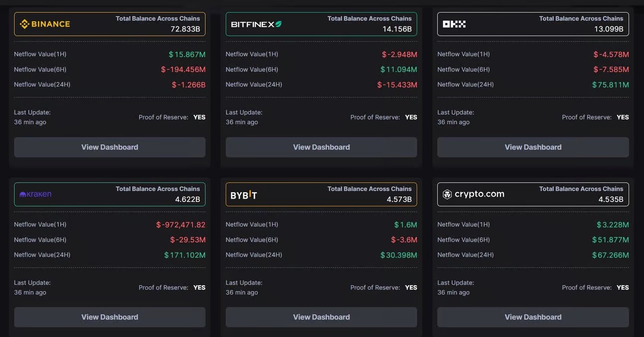Click Bitfinex 6H netflow value 11.094M
The height and width of the screenshot is (337, 644).
click(399, 69)
